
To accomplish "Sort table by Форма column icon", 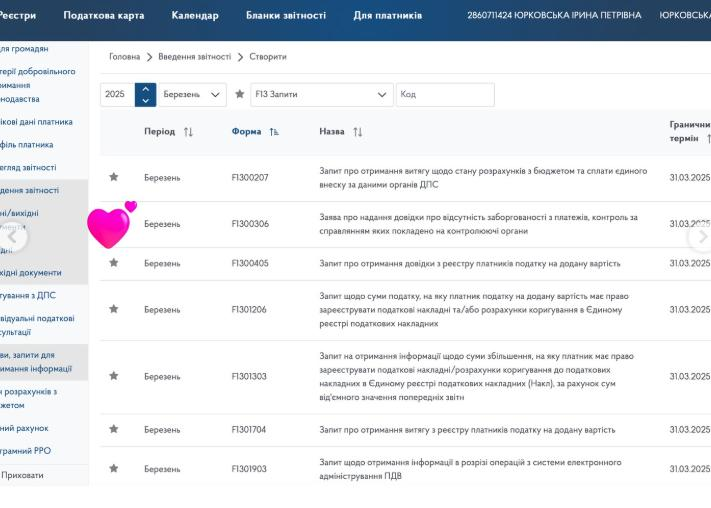I will (274, 132).
